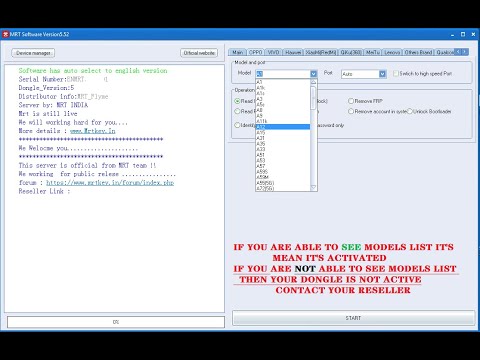Choose highlighted model A12 in list
The width and height of the screenshot is (480, 360).
point(283,127)
